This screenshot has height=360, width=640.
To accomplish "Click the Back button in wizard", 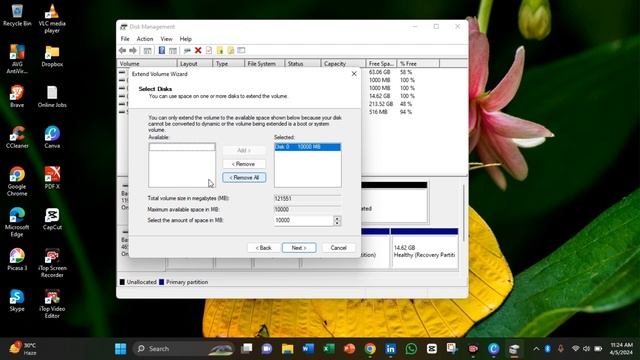I will click(x=263, y=248).
